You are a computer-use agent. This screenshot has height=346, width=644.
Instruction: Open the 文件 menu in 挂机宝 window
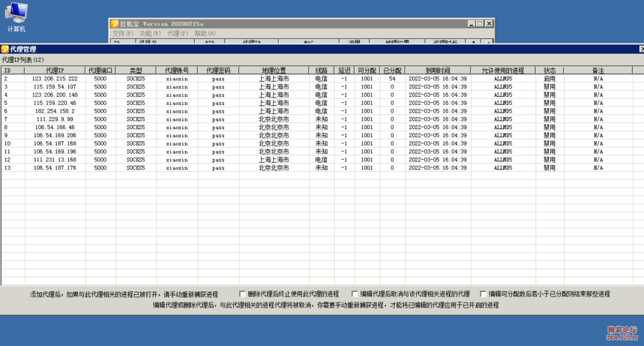click(123, 33)
